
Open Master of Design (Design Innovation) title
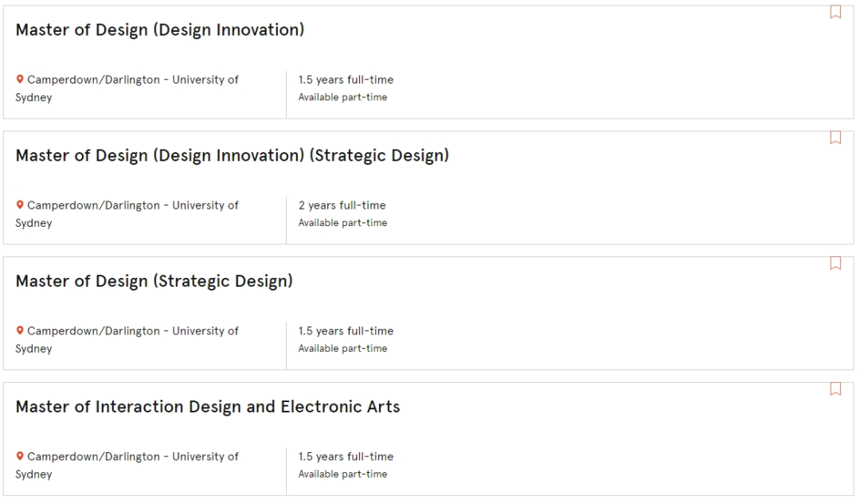coord(159,30)
